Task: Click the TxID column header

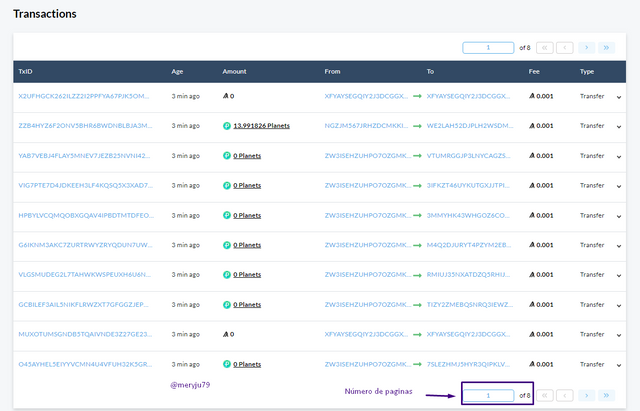Action: [x=27, y=72]
